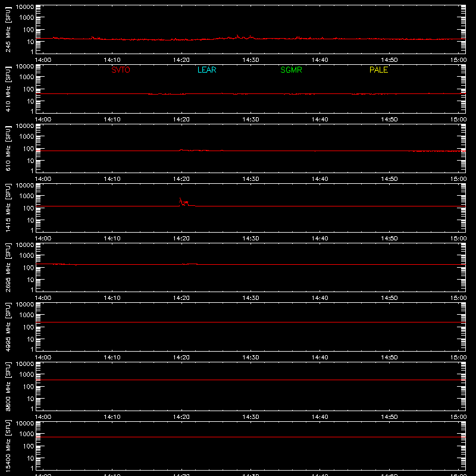476x476 pixels.
Task: Click the 4995 MHz [SFU] axis title
Action: click(8, 327)
